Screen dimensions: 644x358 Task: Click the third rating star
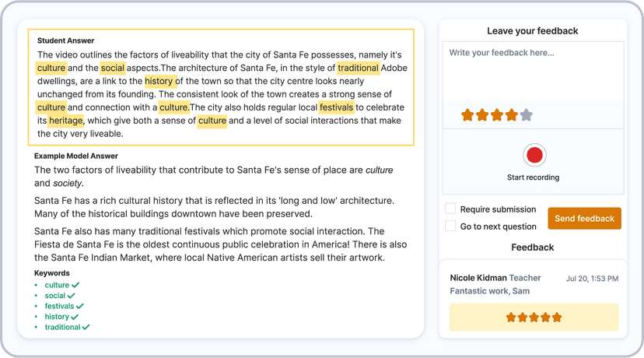(496, 115)
